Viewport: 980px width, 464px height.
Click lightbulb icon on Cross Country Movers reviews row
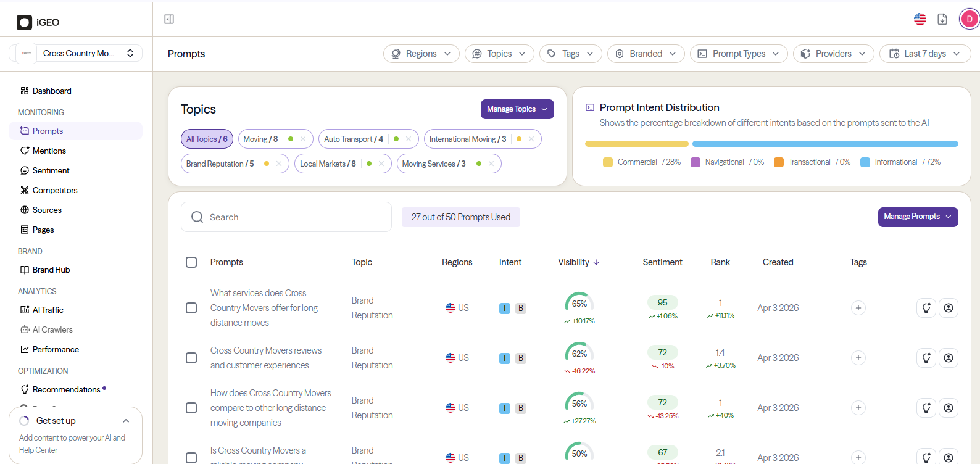coord(926,358)
